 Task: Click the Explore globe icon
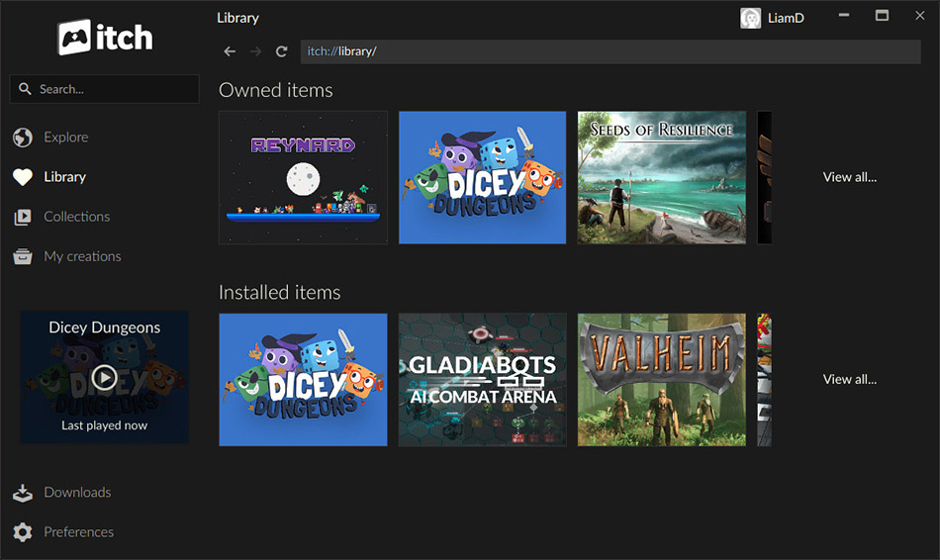pos(23,138)
